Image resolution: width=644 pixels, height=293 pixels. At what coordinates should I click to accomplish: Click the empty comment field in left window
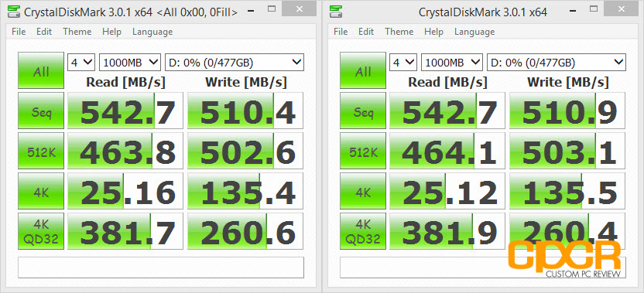161,267
